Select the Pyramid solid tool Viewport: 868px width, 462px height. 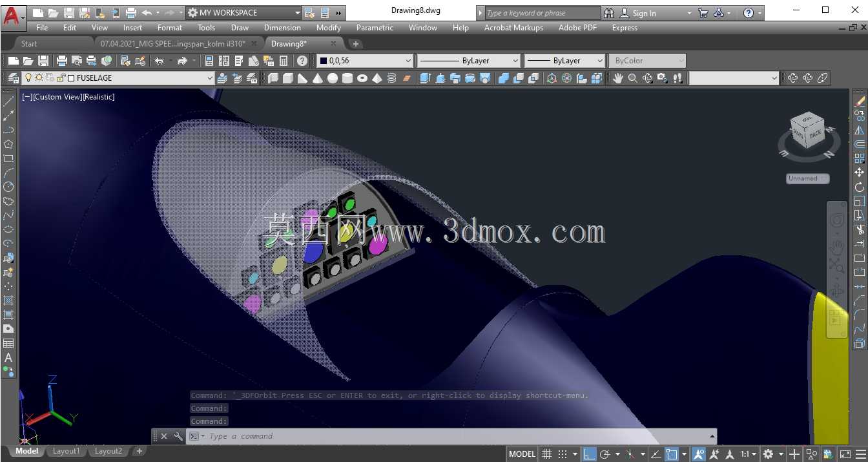377,78
